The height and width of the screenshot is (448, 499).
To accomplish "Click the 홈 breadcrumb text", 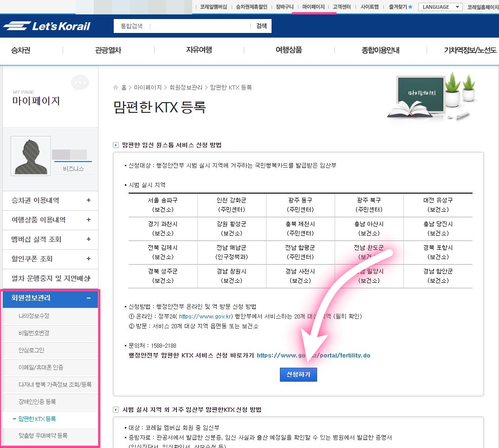I will 124,87.
